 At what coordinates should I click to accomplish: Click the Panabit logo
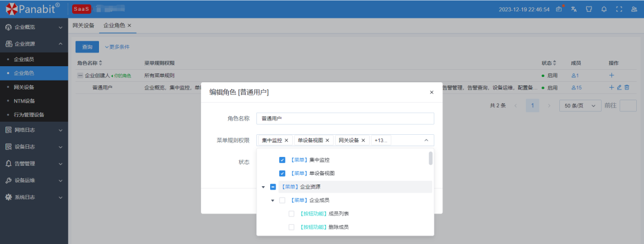32,8
